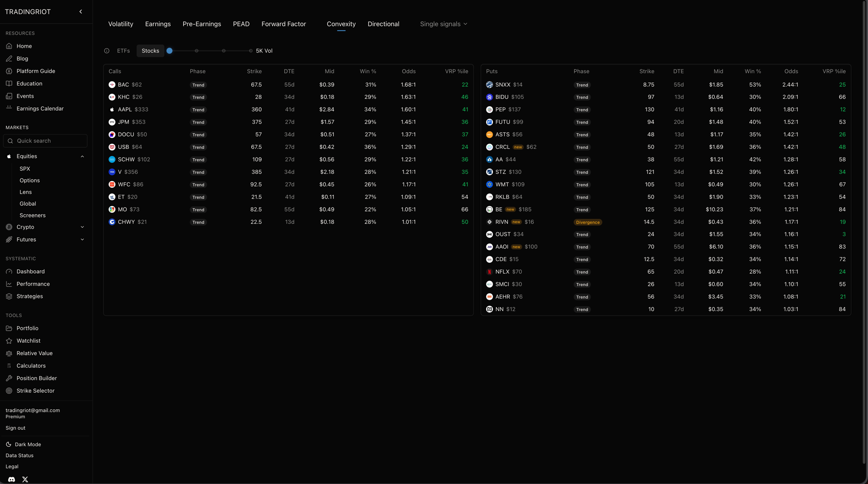Open Lens under Equities
Image resolution: width=868 pixels, height=484 pixels.
[26, 192]
